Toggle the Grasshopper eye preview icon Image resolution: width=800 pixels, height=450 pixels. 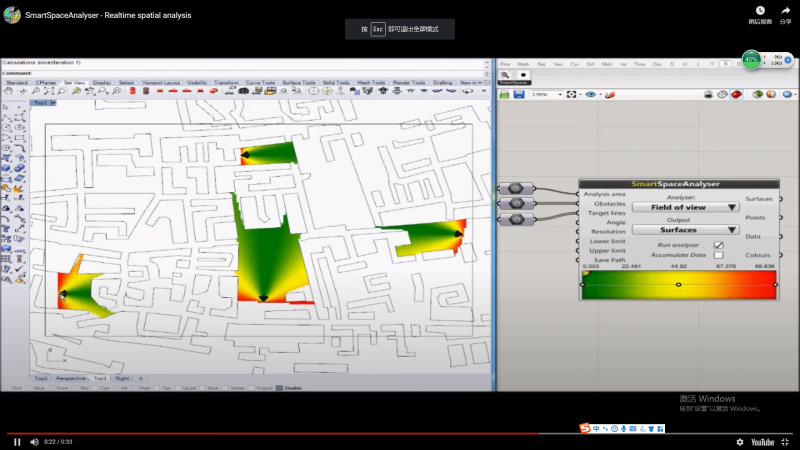coord(590,94)
